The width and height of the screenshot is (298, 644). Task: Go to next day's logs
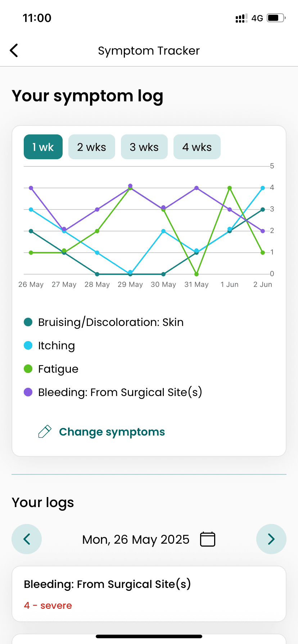(271, 539)
